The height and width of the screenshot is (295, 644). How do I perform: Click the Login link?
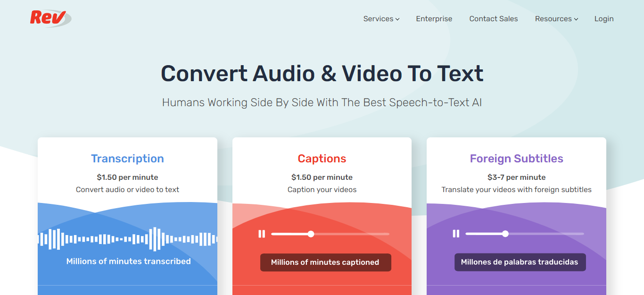(604, 19)
